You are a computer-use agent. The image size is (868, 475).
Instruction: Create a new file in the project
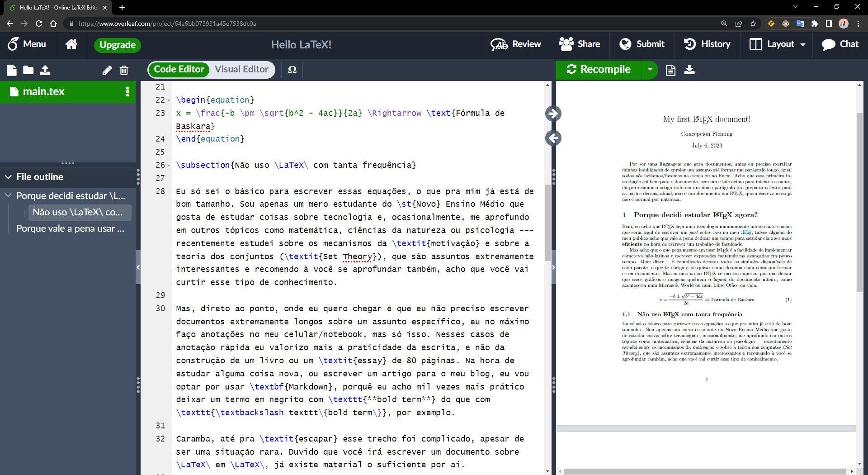[12, 70]
